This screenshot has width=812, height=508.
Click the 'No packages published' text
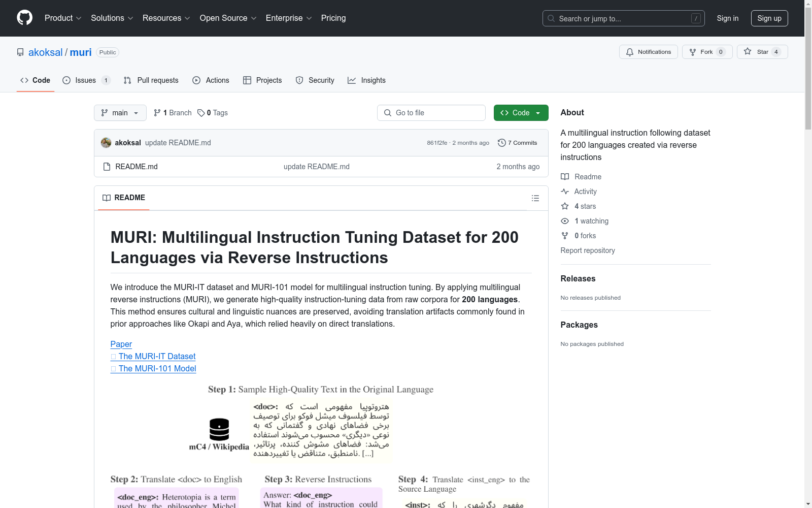(x=592, y=344)
